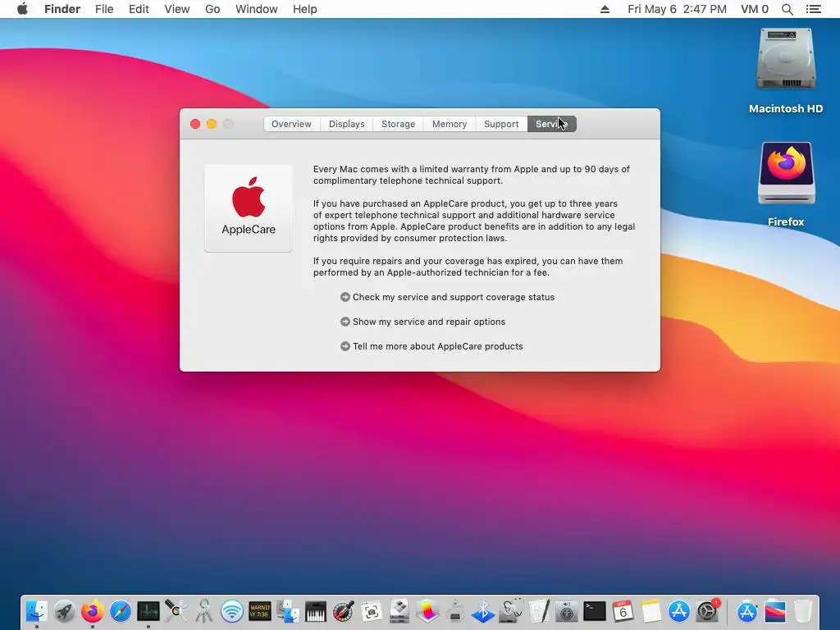Open the desktop picture file in Dock
This screenshot has height=630, width=840.
774,611
